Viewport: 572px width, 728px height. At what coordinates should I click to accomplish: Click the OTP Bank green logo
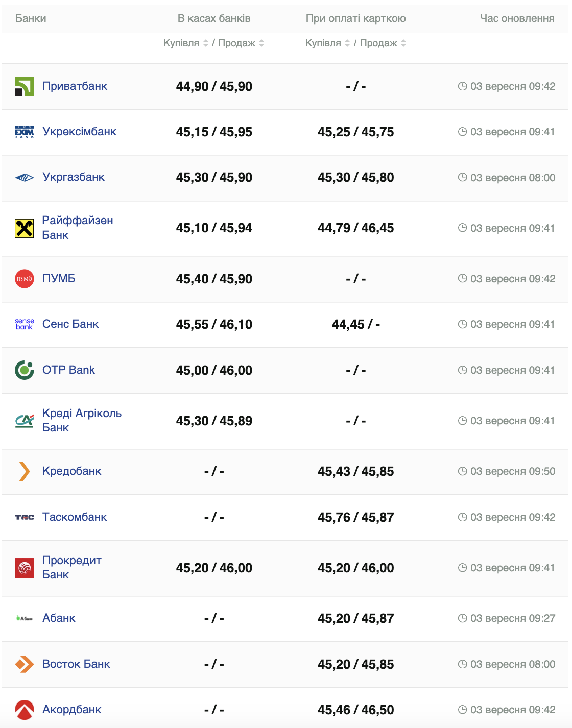tap(25, 370)
